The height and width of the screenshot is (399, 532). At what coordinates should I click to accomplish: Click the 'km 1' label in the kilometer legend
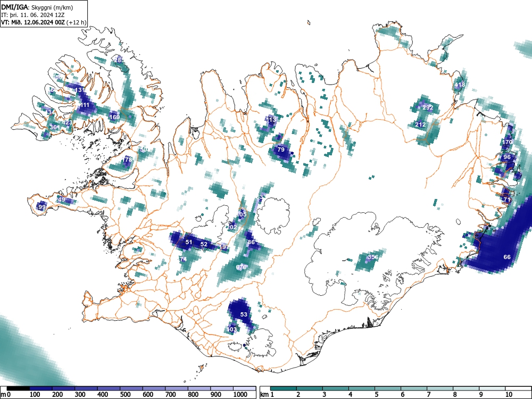(267, 395)
